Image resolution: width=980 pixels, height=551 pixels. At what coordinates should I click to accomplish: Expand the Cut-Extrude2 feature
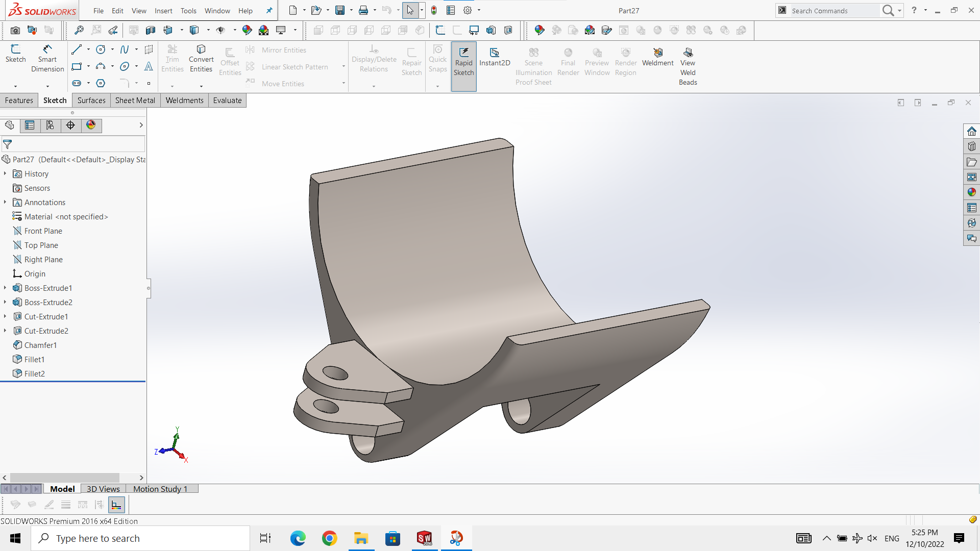[5, 331]
